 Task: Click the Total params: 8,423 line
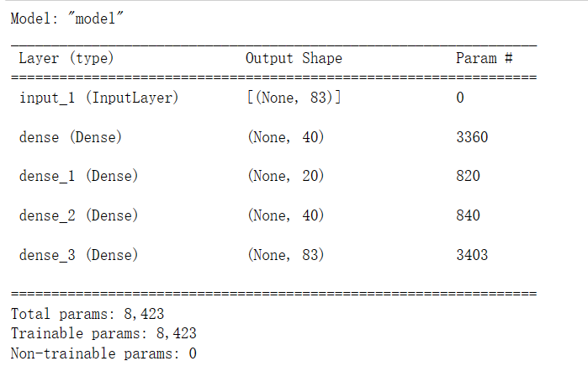pyautogui.click(x=87, y=314)
